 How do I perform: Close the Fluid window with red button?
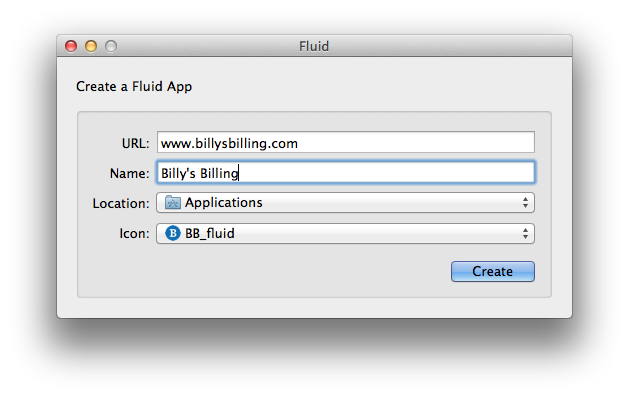(71, 46)
